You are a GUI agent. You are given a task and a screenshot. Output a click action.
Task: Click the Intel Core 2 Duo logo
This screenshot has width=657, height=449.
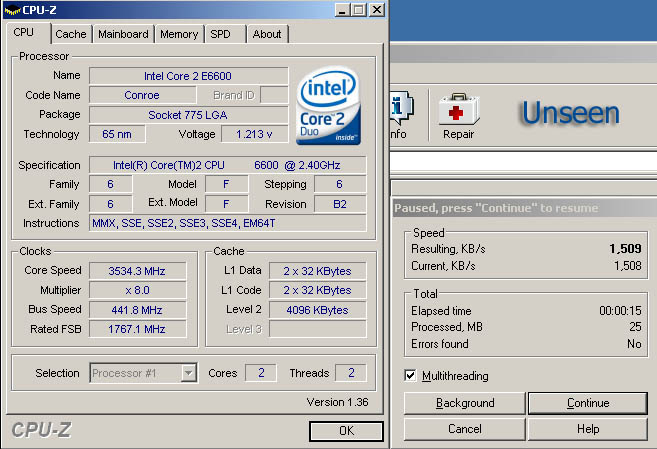(328, 106)
